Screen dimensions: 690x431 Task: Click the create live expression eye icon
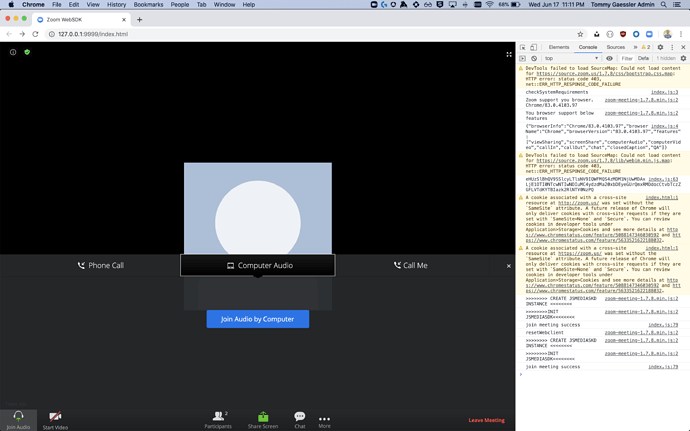(609, 58)
